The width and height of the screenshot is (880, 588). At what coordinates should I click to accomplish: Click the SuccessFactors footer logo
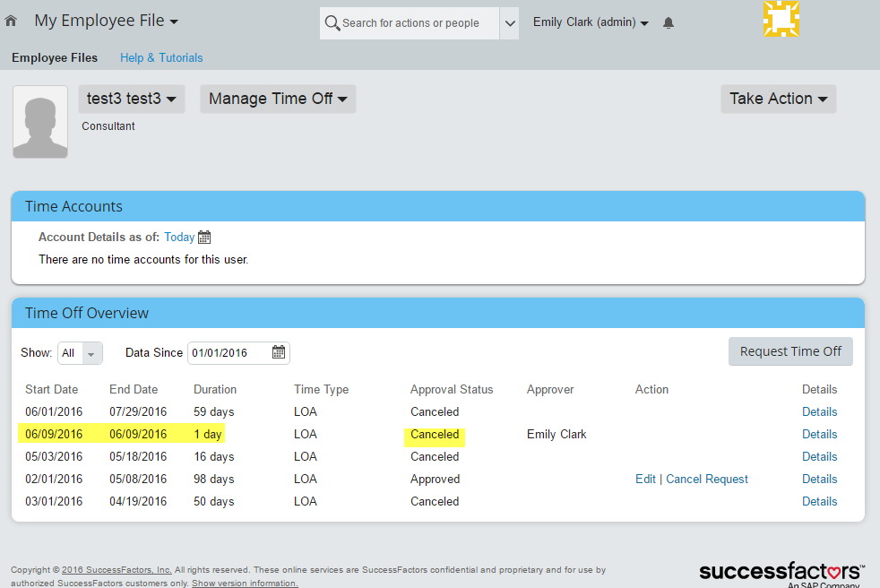click(x=781, y=574)
